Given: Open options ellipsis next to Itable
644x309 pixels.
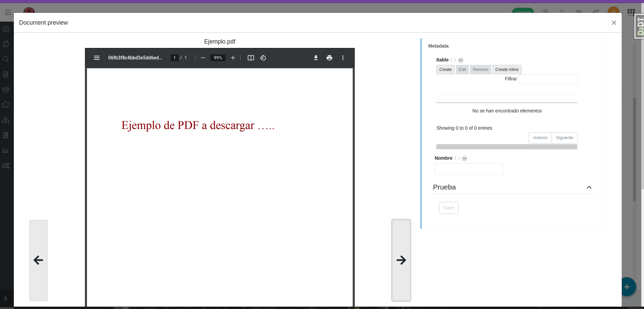Looking at the screenshot, I should click(461, 60).
